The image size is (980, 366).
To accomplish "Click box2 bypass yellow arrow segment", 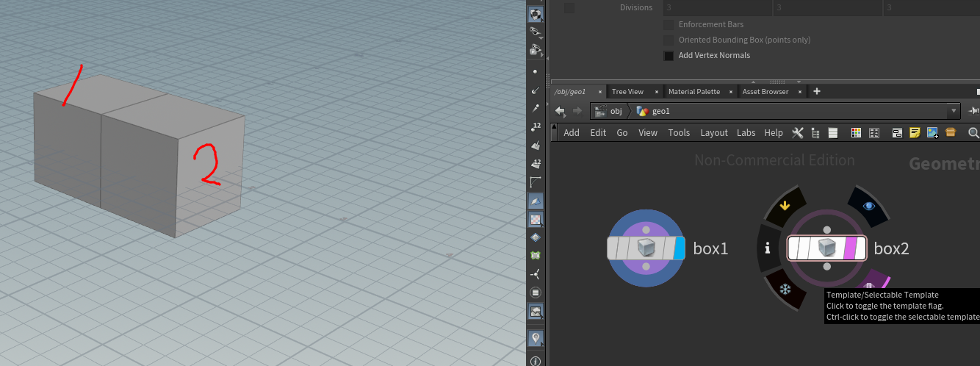I will pyautogui.click(x=785, y=206).
